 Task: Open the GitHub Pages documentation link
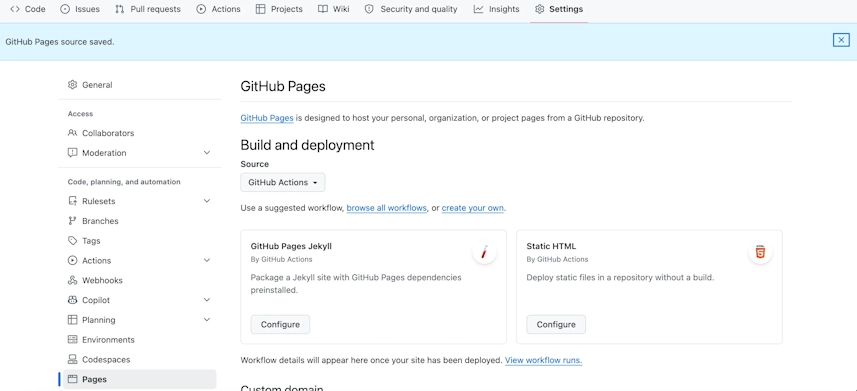(x=267, y=118)
